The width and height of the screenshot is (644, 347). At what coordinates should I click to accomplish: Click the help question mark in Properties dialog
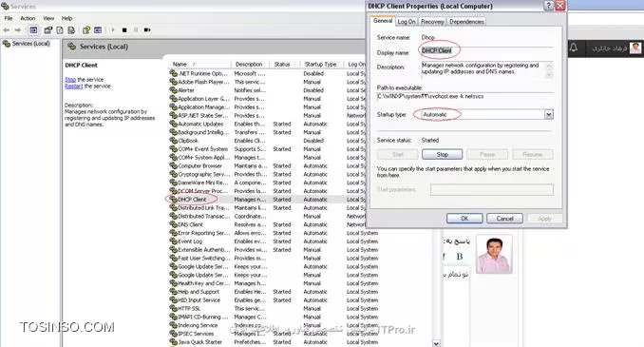coord(548,6)
